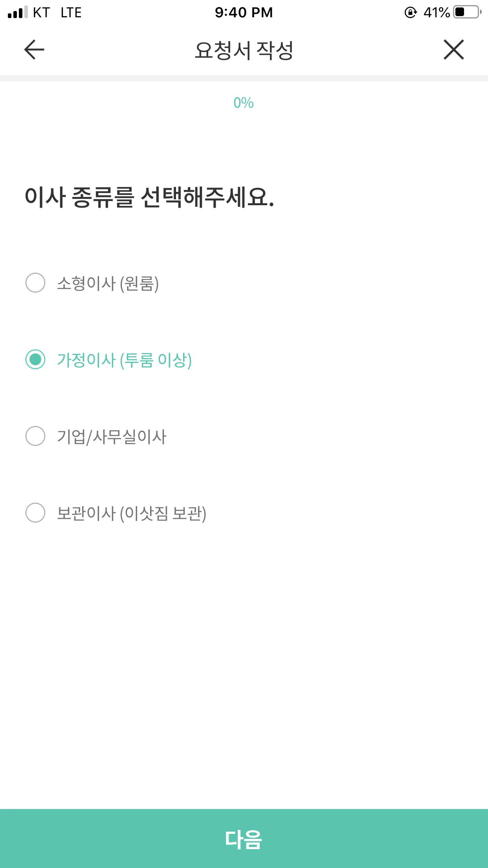Tap the 9:40 PM clock
The image size is (488, 868).
(244, 13)
